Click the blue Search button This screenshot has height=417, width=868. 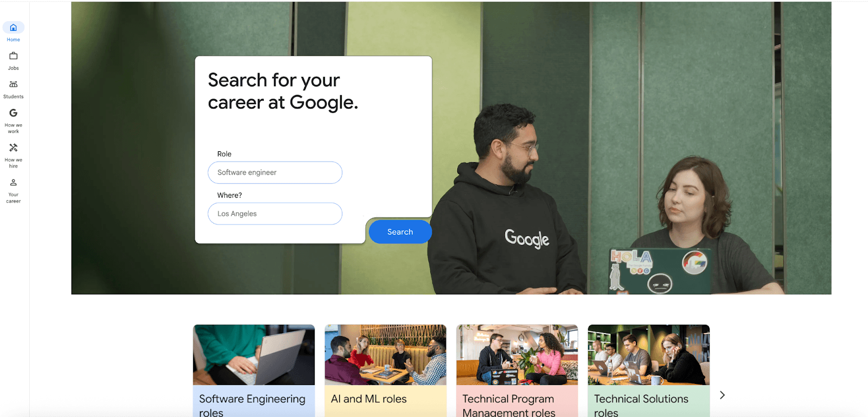(x=400, y=232)
